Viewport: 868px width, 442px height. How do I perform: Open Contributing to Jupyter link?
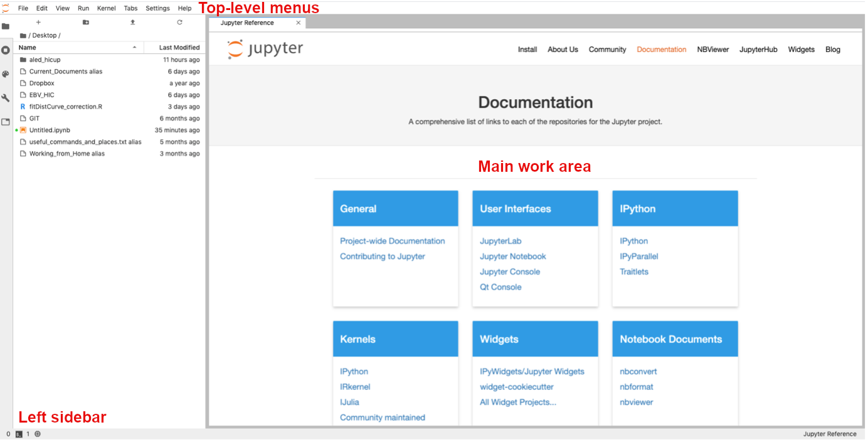click(383, 256)
